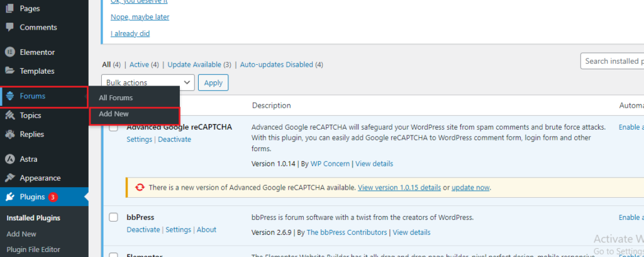This screenshot has height=257, width=644.
Task: Click 'Nope, maybe later' link
Action: [x=140, y=17]
